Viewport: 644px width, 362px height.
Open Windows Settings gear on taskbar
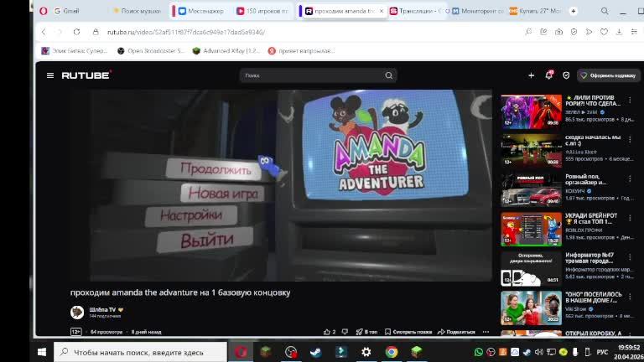pos(366,352)
